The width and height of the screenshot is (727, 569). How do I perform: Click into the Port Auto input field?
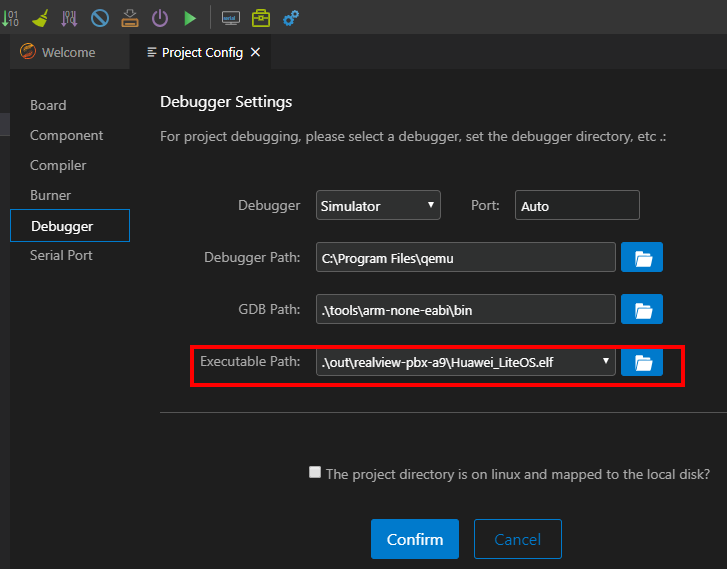coord(577,206)
